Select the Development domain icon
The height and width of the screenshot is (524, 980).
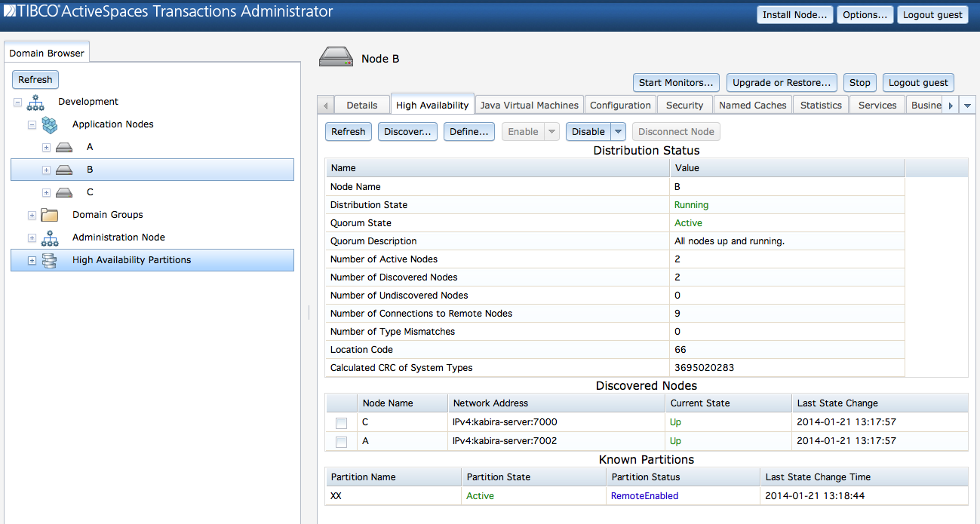35,101
